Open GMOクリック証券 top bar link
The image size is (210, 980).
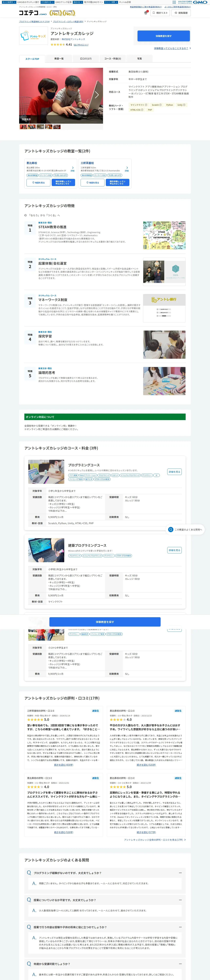pyautogui.click(x=63, y=2)
